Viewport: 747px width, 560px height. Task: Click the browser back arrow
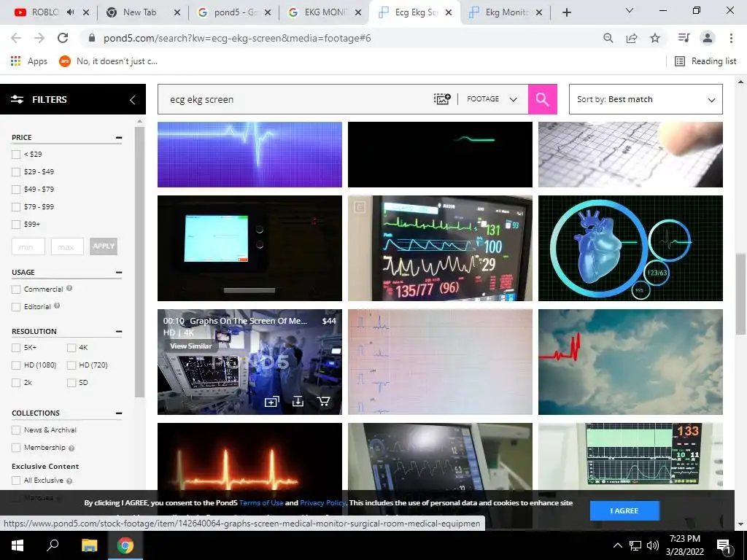(x=16, y=38)
